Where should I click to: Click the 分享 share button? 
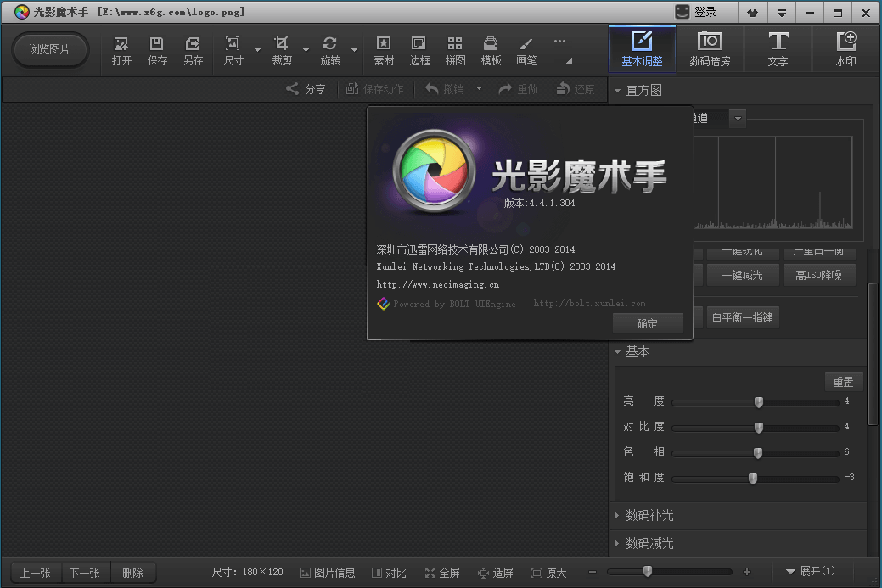(x=306, y=89)
